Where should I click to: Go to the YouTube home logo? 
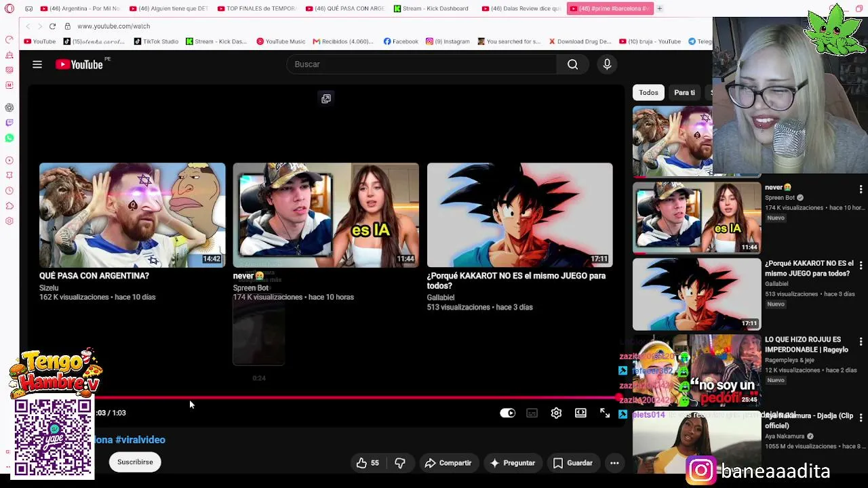(79, 64)
